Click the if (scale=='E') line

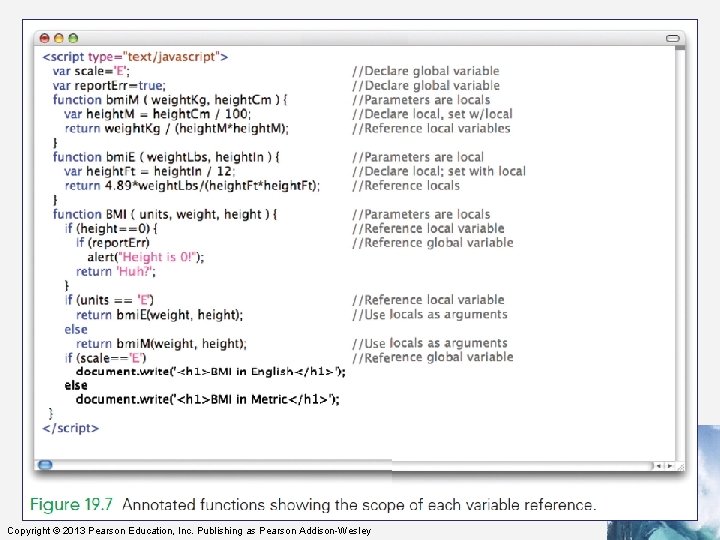(105, 358)
